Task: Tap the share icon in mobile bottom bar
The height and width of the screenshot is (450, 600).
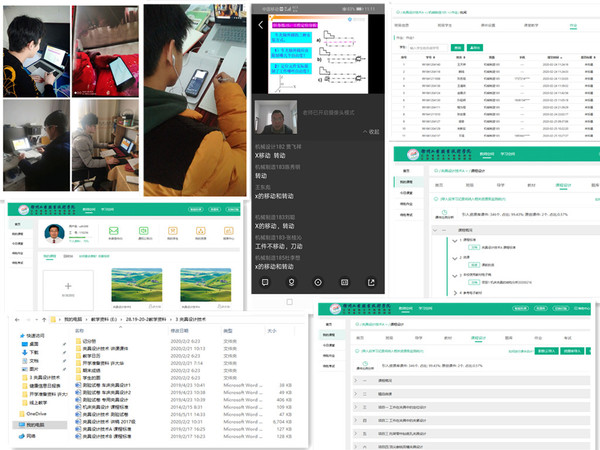Action: 371,282
